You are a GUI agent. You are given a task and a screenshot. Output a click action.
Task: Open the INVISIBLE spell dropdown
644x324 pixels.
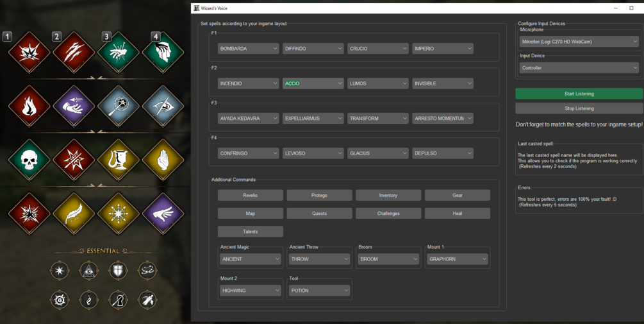443,83
